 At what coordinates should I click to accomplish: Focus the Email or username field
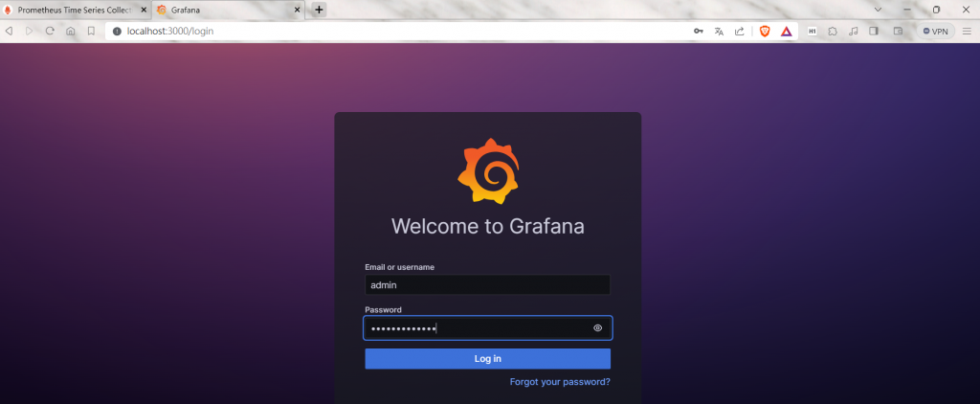point(487,285)
